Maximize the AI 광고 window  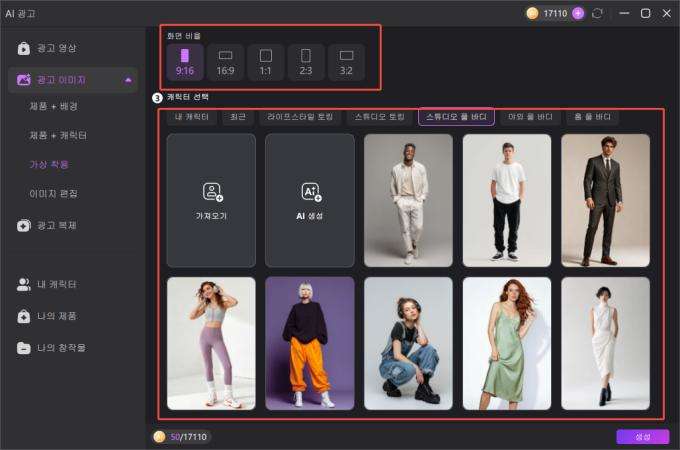pos(645,13)
